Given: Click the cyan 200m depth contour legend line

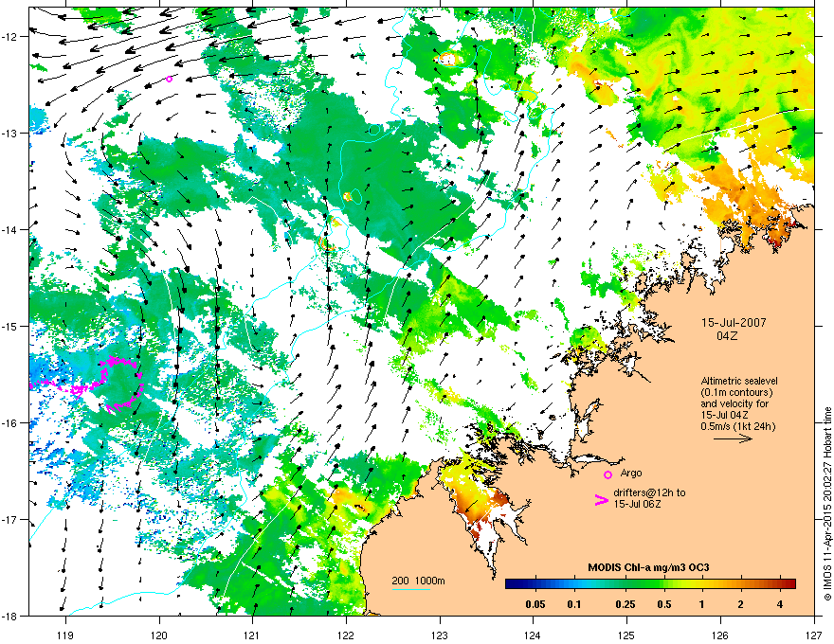Looking at the screenshot, I should [410, 589].
